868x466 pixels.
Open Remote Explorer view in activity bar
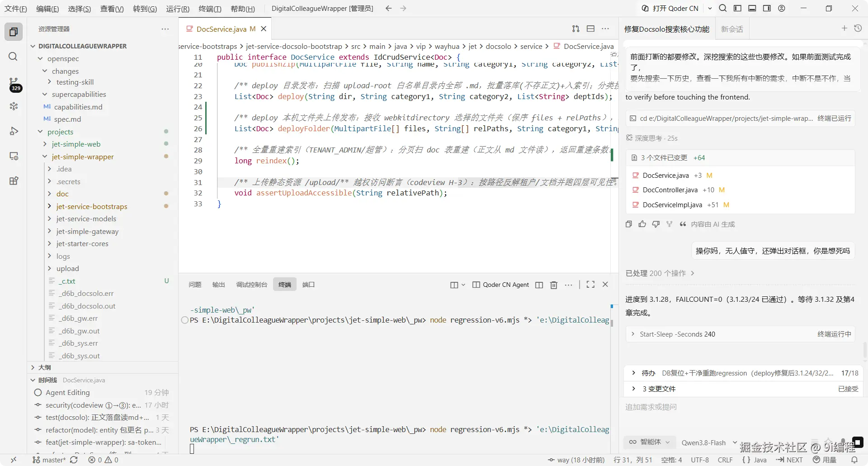coord(14,156)
